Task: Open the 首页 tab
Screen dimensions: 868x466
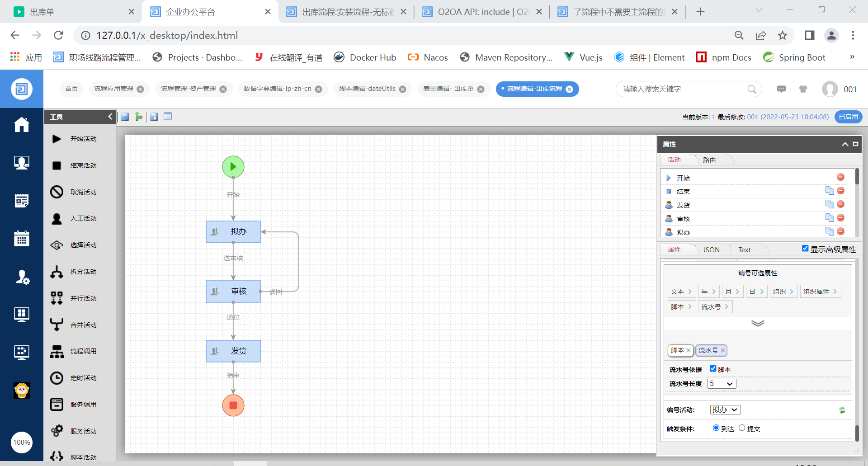Action: tap(71, 89)
